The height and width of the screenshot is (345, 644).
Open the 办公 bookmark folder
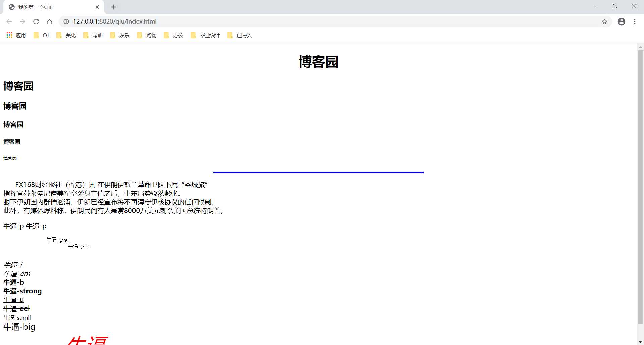173,35
